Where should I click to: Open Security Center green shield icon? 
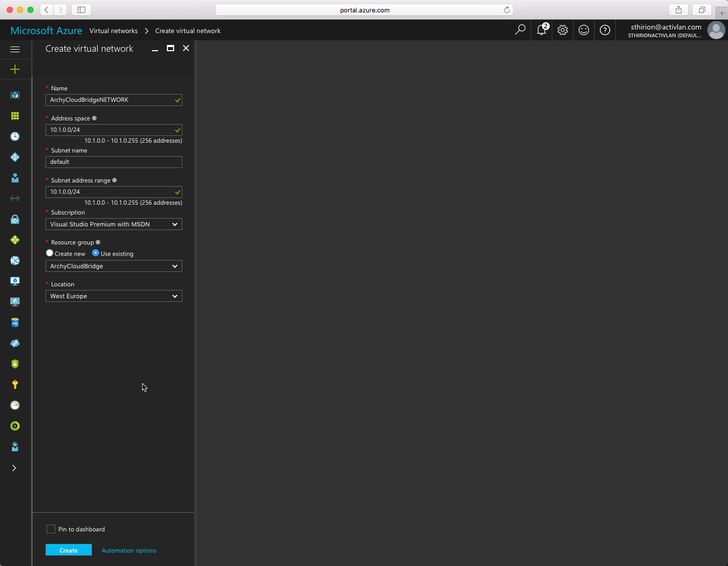click(15, 364)
